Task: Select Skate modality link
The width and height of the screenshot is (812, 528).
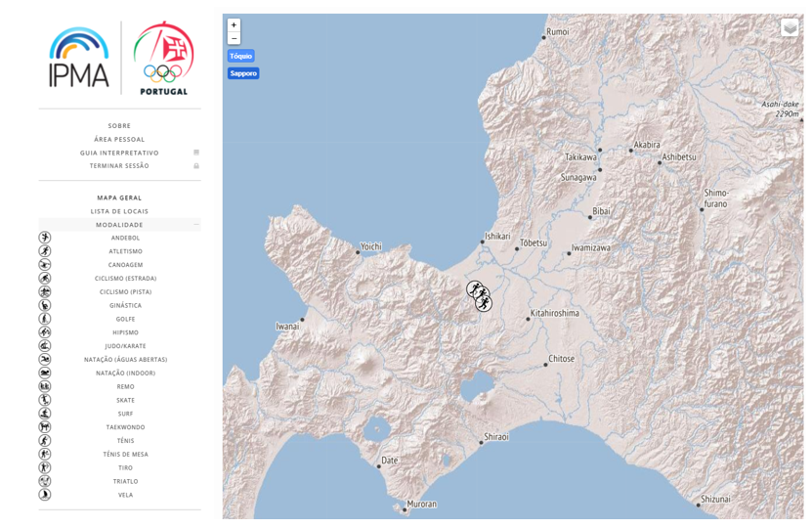Action: [x=126, y=400]
